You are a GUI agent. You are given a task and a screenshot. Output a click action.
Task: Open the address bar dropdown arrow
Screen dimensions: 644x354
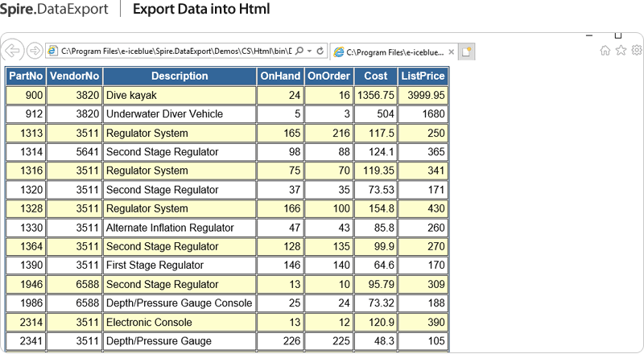click(310, 51)
